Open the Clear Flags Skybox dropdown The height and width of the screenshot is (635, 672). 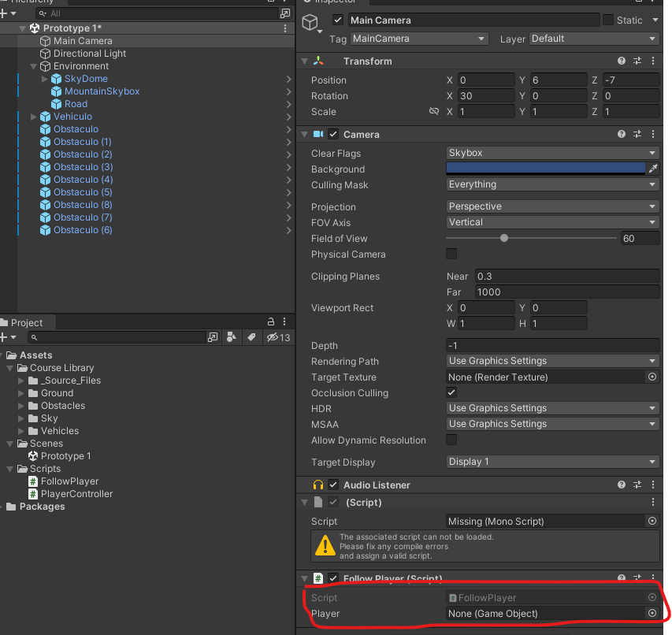point(551,153)
